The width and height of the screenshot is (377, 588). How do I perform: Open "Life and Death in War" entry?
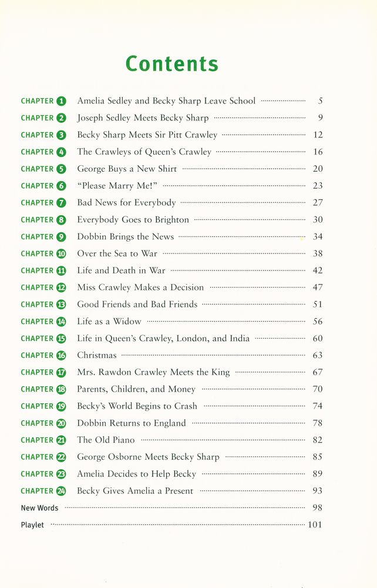click(121, 270)
